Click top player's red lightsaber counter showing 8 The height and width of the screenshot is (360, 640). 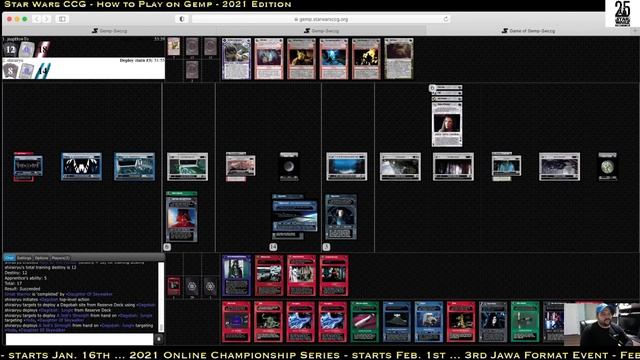(43, 49)
